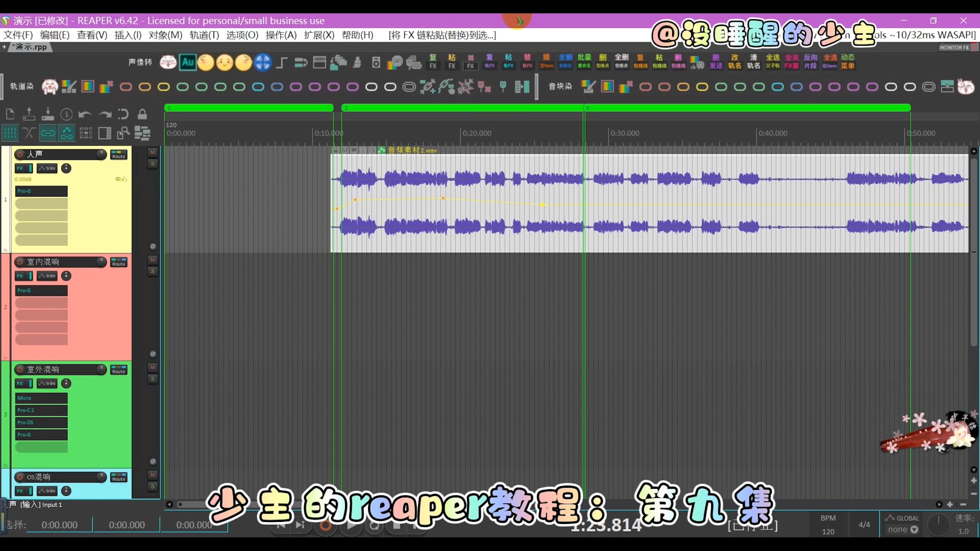Click the Undo arrow icon
The width and height of the screenshot is (980, 551).
85,114
